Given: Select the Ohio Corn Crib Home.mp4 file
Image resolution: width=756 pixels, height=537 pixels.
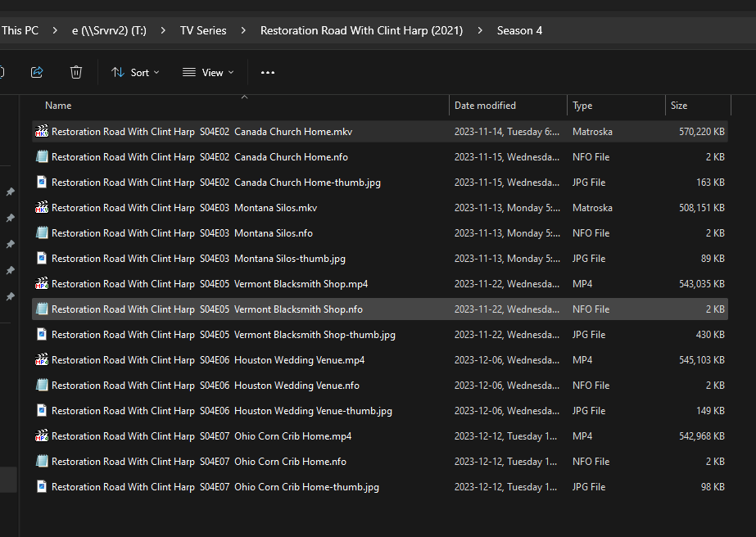Looking at the screenshot, I should [201, 436].
